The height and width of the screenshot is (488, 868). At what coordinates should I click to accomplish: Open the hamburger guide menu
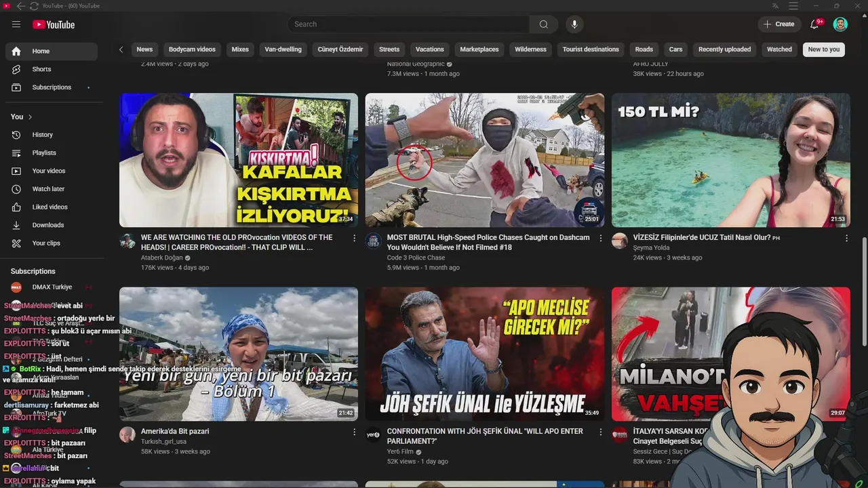(x=16, y=24)
